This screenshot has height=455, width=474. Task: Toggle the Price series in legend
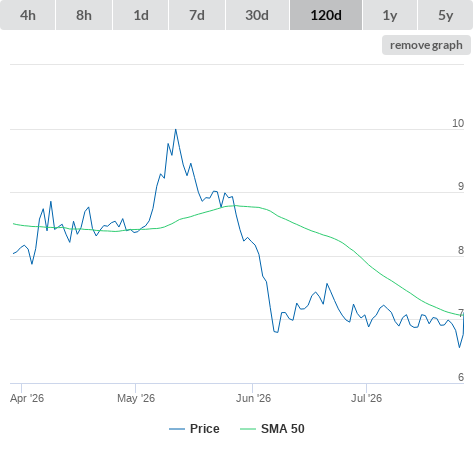pyautogui.click(x=204, y=429)
